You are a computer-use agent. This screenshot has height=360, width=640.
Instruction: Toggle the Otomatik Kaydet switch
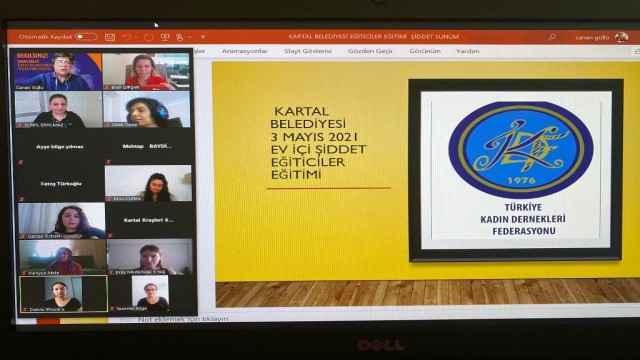pos(86,37)
